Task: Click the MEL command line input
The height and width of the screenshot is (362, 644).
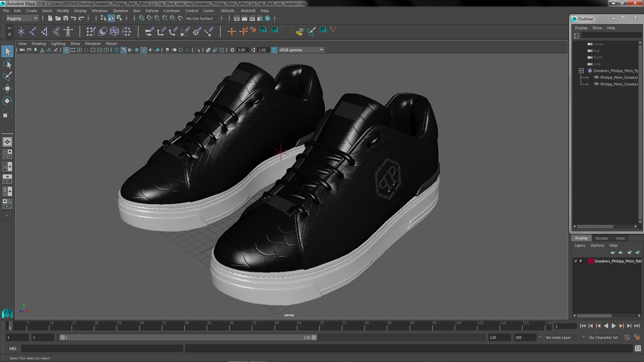Action: pyautogui.click(x=102, y=349)
